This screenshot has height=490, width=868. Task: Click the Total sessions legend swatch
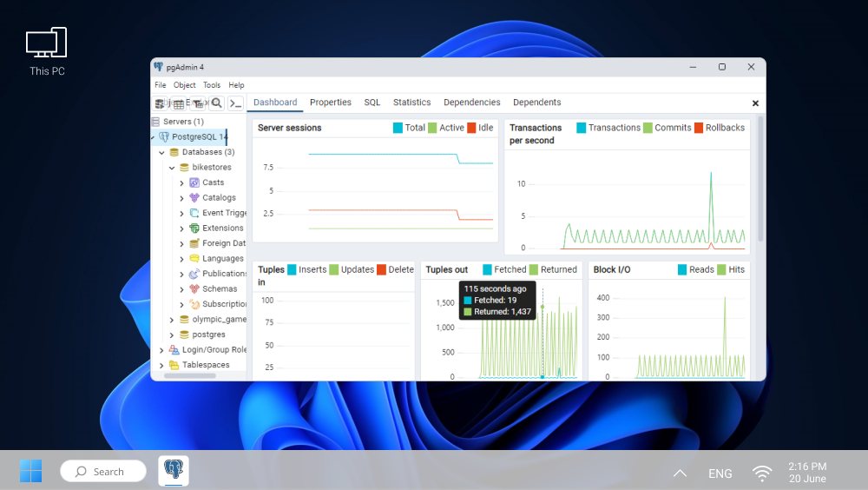[398, 128]
